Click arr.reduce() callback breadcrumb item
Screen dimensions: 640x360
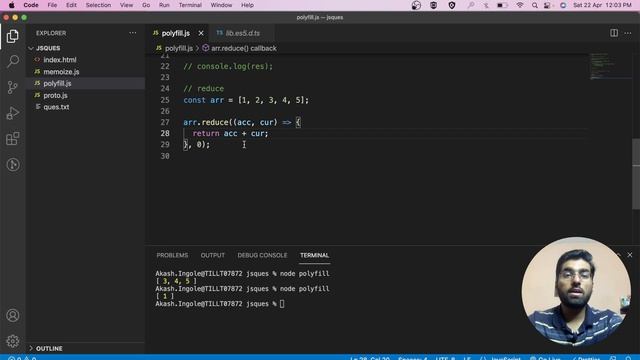(244, 48)
